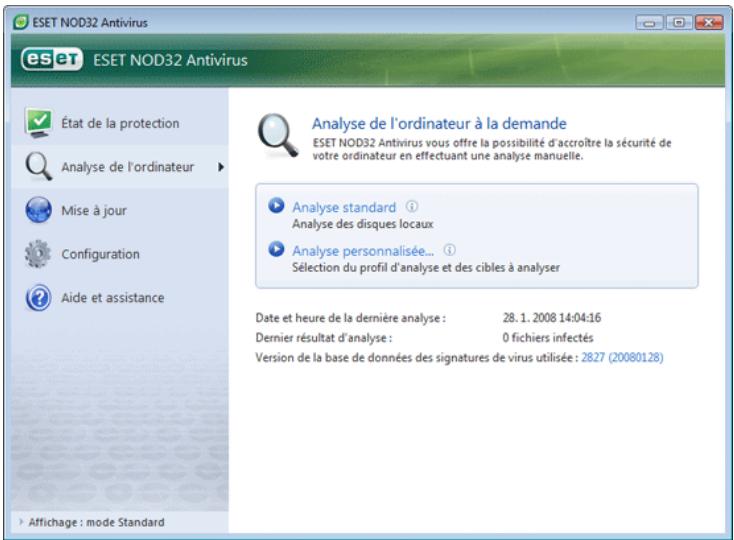Click the ESET app icon in the title bar
Image resolution: width=734 pixels, height=540 pixels.
21,22
